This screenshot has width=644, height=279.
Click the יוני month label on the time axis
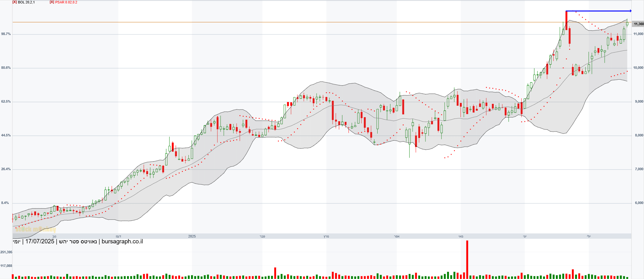(525, 236)
